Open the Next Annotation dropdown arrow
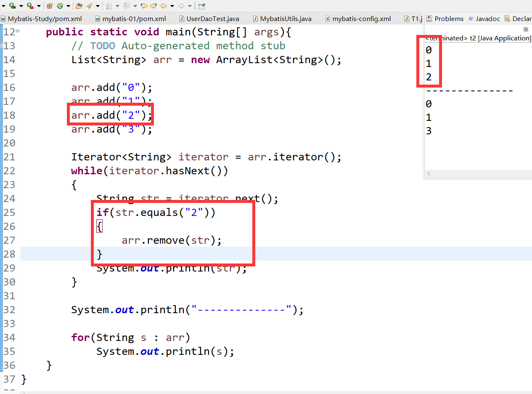532x394 pixels. tap(117, 6)
